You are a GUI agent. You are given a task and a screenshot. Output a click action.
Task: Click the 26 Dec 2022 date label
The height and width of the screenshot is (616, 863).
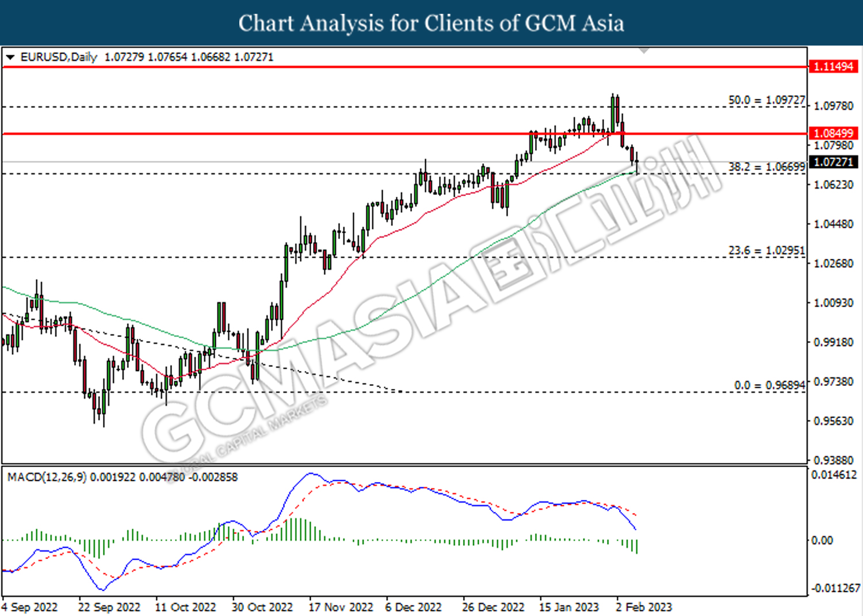click(493, 607)
